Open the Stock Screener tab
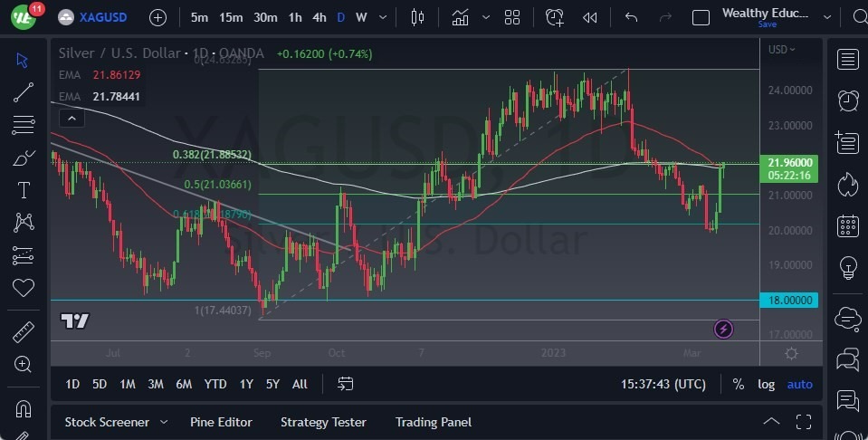868x440 pixels. pyautogui.click(x=107, y=422)
